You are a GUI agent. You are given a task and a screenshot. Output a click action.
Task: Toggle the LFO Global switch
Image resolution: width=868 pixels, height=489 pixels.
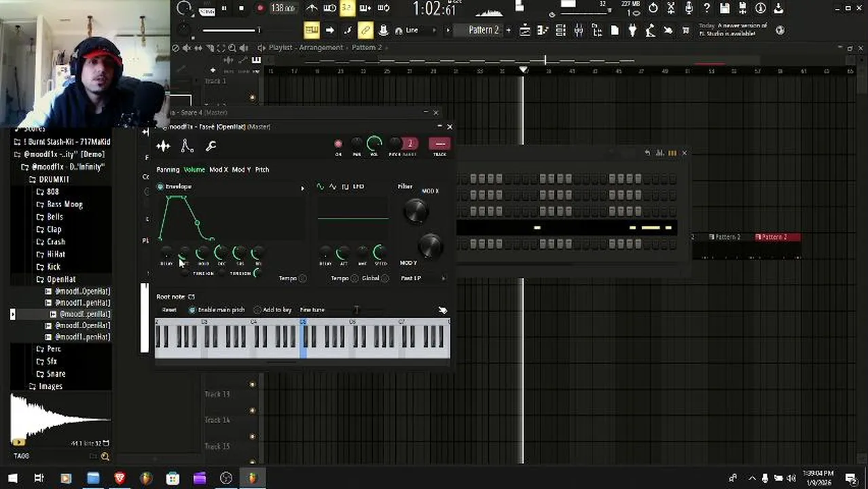(385, 278)
